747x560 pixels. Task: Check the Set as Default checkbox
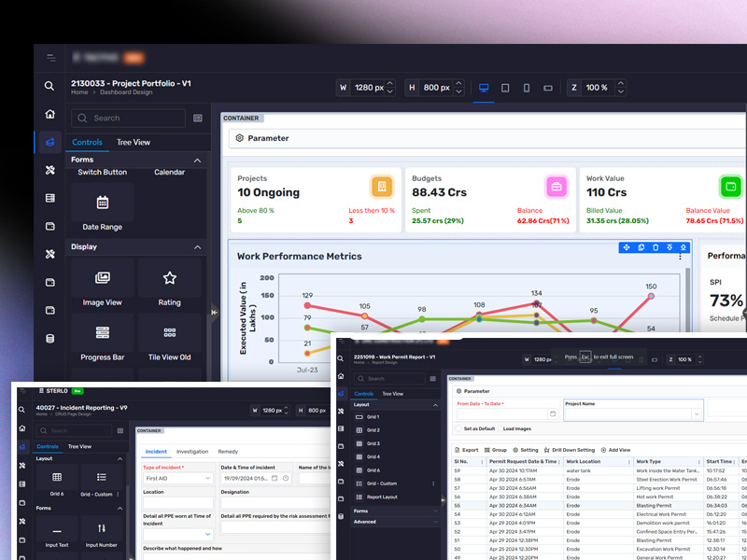(x=459, y=428)
